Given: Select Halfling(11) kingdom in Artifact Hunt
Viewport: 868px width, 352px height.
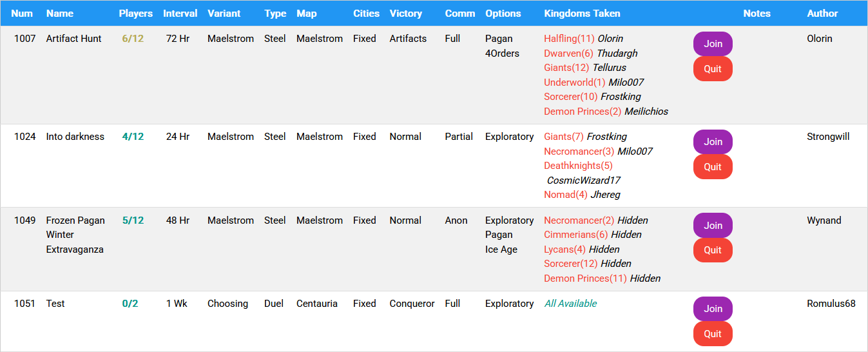Looking at the screenshot, I should [x=569, y=39].
